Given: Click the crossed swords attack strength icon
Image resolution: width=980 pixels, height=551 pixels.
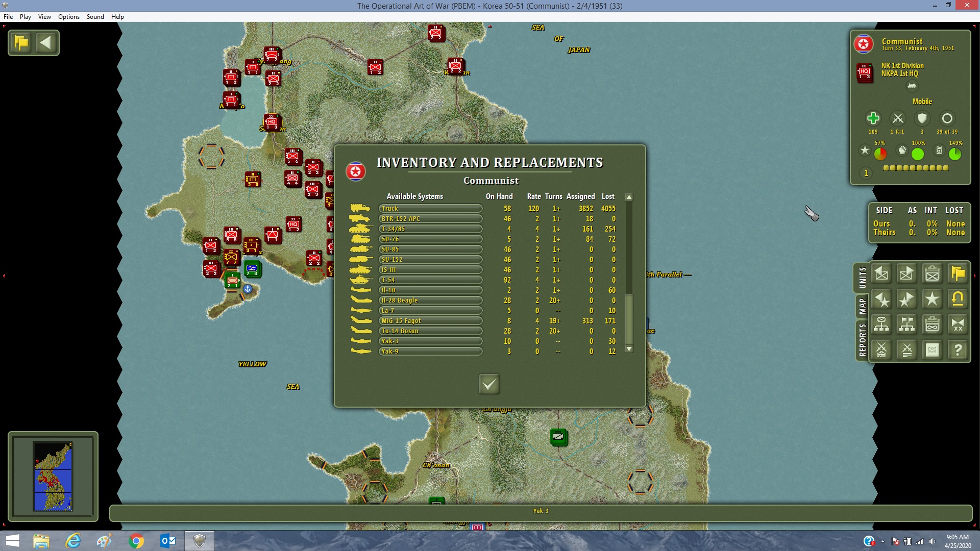Looking at the screenshot, I should [897, 118].
